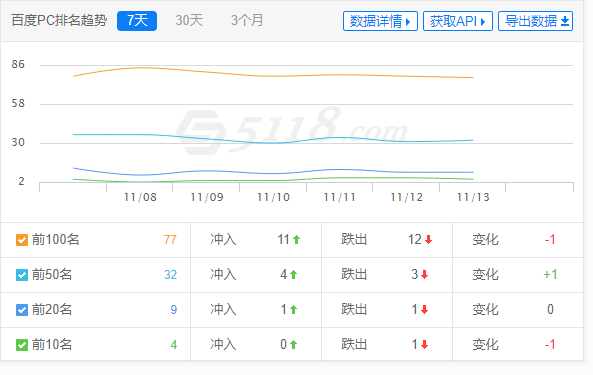
Task: Click red down arrow in 前10名 row
Action: tap(424, 344)
